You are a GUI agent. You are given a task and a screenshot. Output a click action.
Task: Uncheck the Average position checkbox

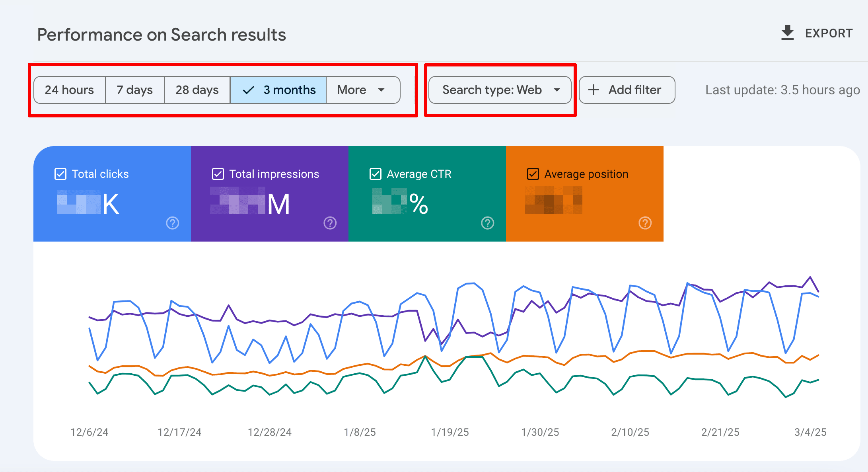tap(533, 174)
